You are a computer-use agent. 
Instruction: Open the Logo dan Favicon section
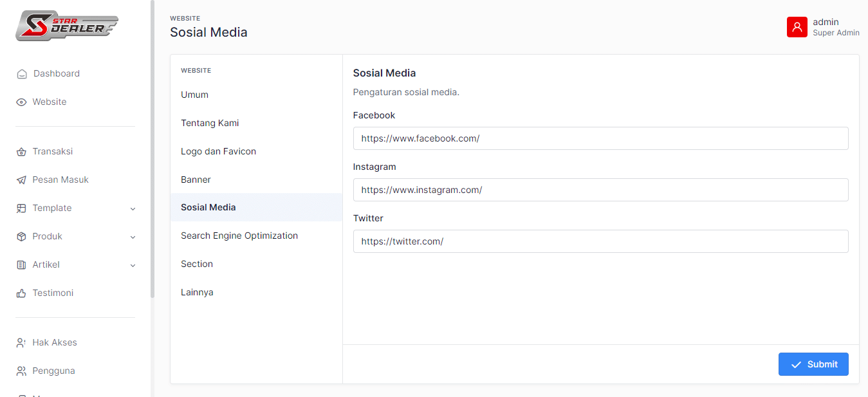(219, 151)
